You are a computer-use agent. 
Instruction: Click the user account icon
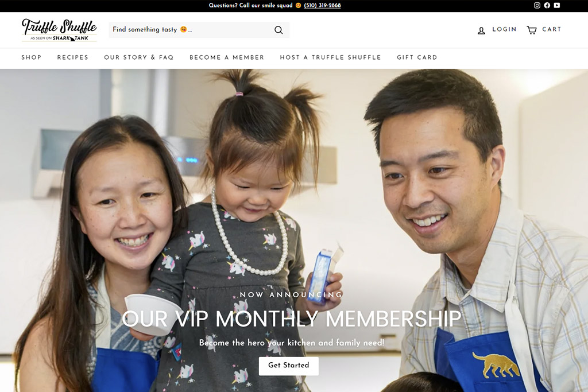(x=481, y=30)
